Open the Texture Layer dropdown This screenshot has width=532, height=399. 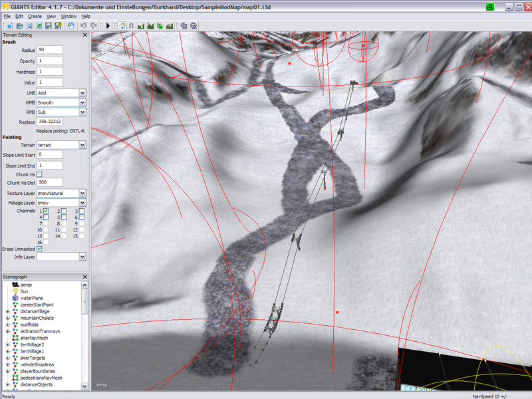coord(61,193)
